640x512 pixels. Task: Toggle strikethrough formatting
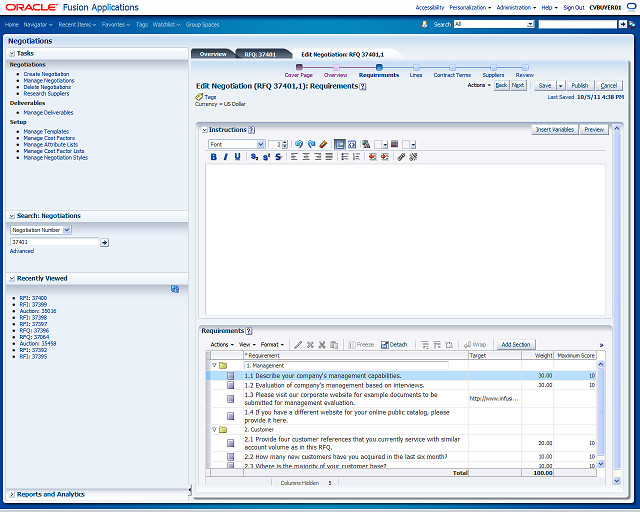(x=278, y=157)
